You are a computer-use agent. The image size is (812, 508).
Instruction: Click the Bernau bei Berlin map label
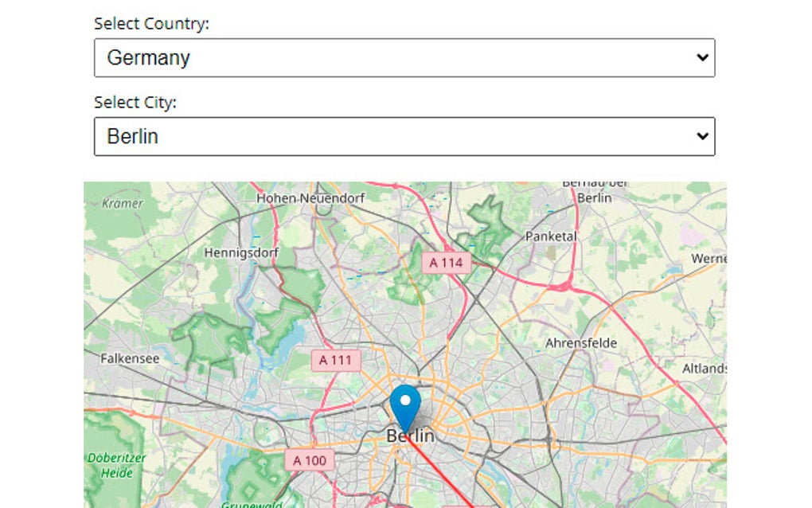point(594,190)
